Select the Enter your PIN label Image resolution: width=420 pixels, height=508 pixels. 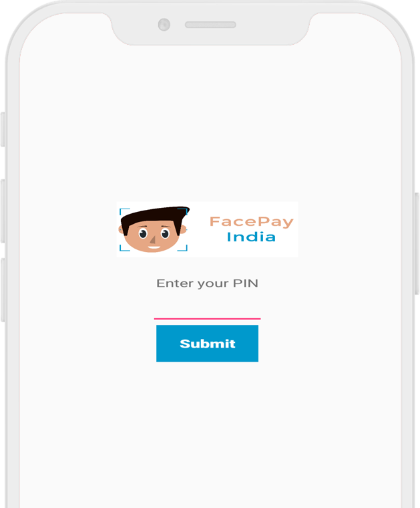(x=207, y=283)
